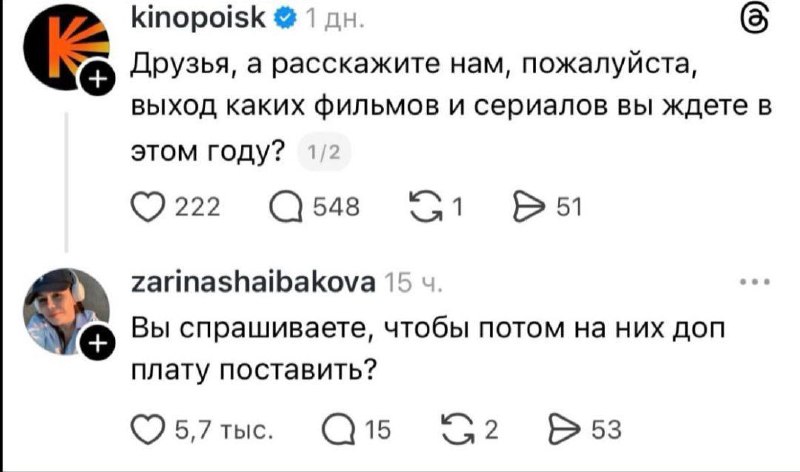Screen dimensions: 800x472
Task: Open the zarinashaibakova username link
Action: tap(253, 282)
